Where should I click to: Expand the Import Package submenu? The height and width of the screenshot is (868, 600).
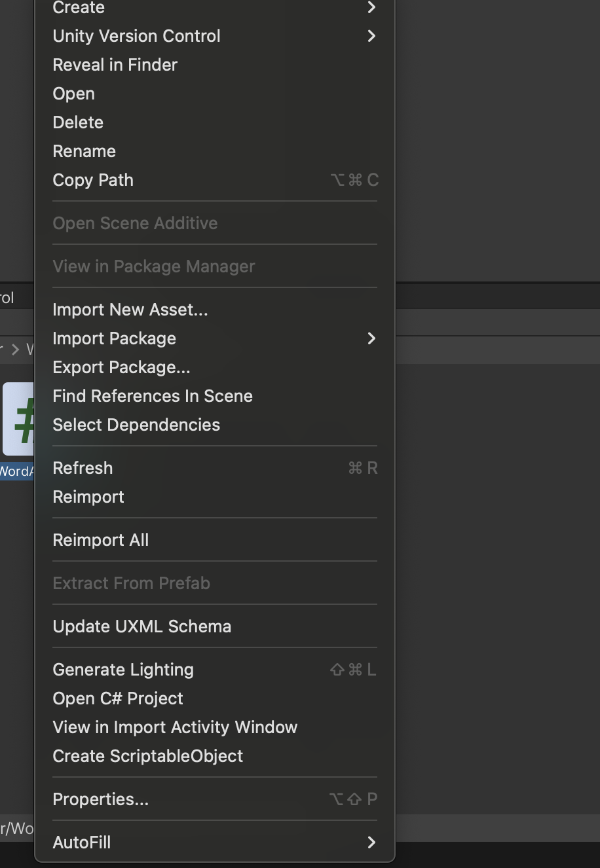click(114, 338)
